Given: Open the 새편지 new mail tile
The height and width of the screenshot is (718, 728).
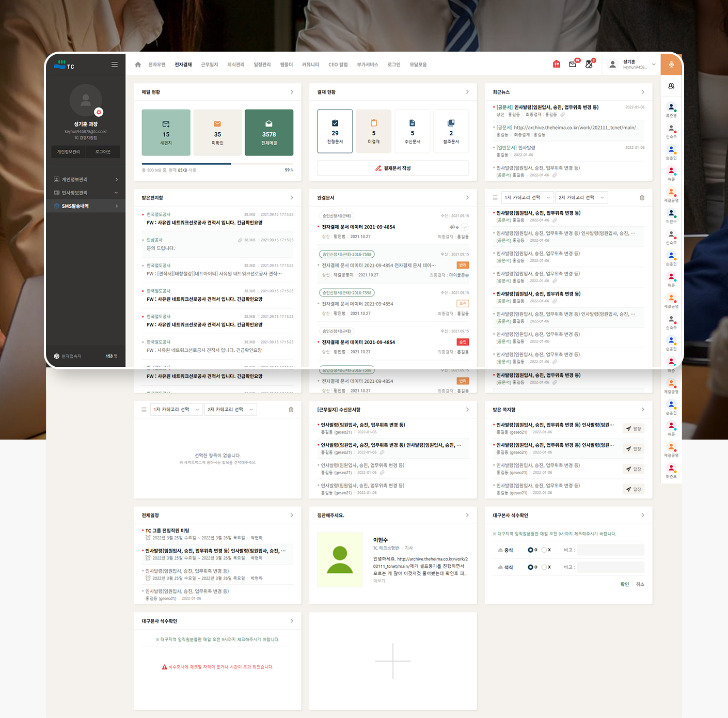Looking at the screenshot, I should [166, 133].
